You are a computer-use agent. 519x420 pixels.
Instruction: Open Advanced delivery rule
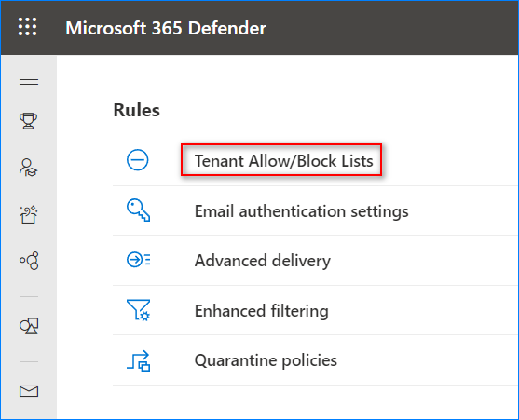coord(263,261)
